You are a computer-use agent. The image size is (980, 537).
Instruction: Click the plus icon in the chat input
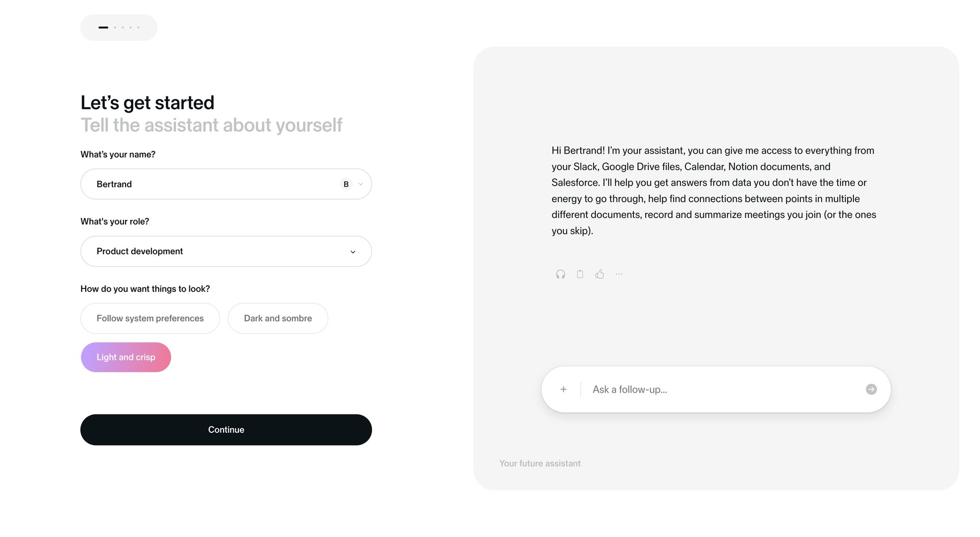pyautogui.click(x=563, y=389)
